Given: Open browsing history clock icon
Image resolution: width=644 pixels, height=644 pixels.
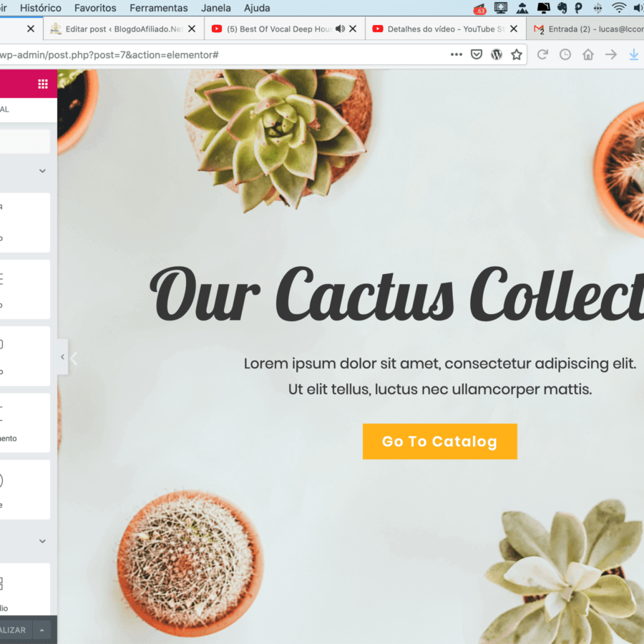Looking at the screenshot, I should coord(565,54).
